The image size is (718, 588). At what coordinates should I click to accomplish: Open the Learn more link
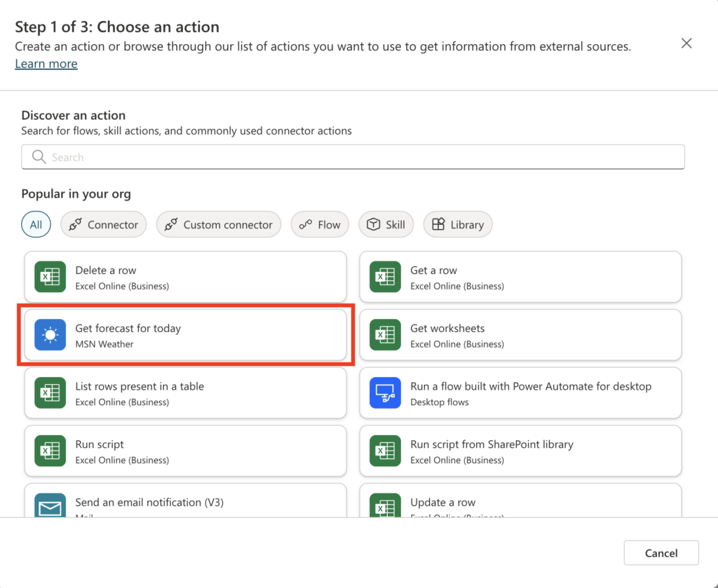(46, 64)
